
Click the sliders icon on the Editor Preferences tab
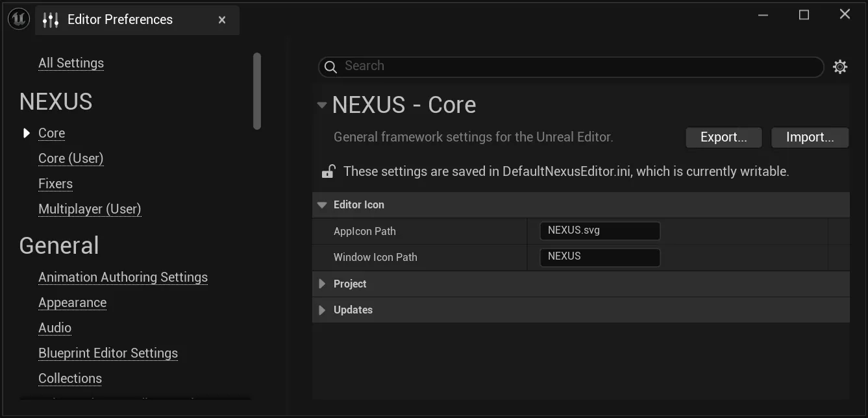pyautogui.click(x=49, y=19)
